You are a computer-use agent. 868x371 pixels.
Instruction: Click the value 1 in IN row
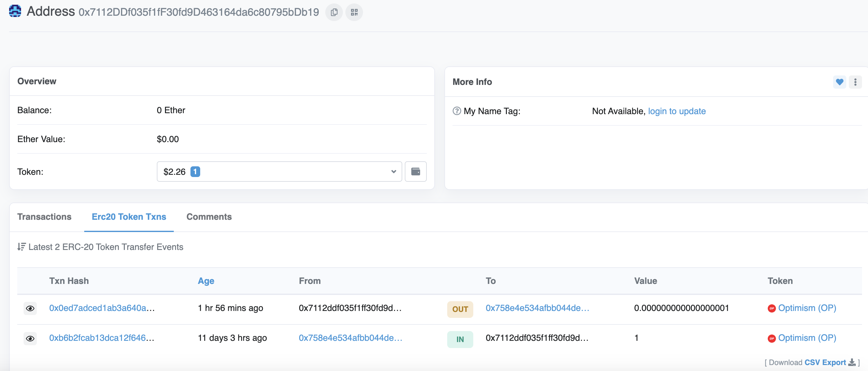click(636, 338)
